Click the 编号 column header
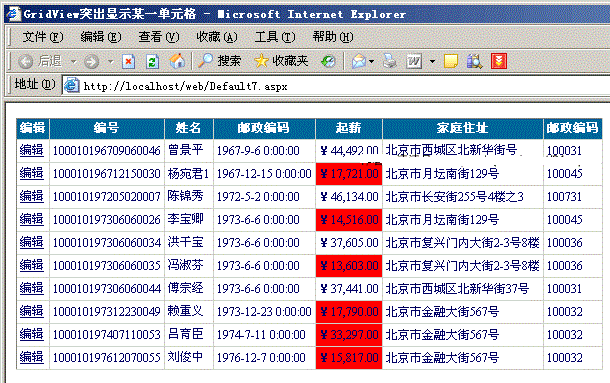610x383 pixels. [106, 128]
